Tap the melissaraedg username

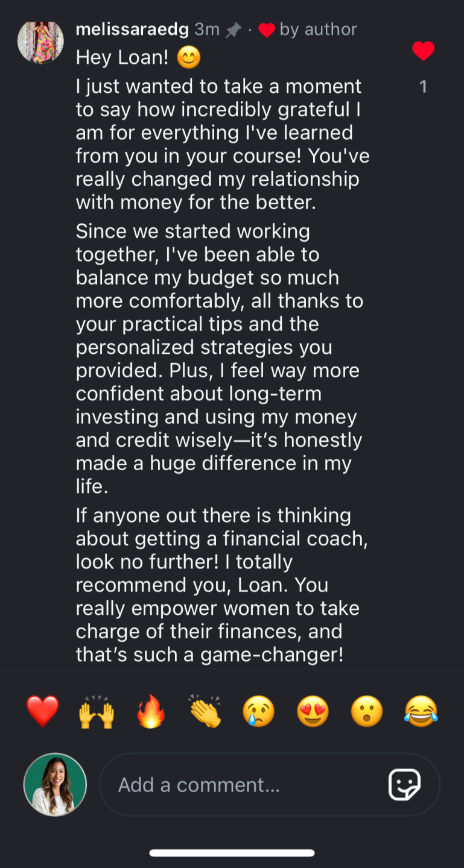(132, 29)
